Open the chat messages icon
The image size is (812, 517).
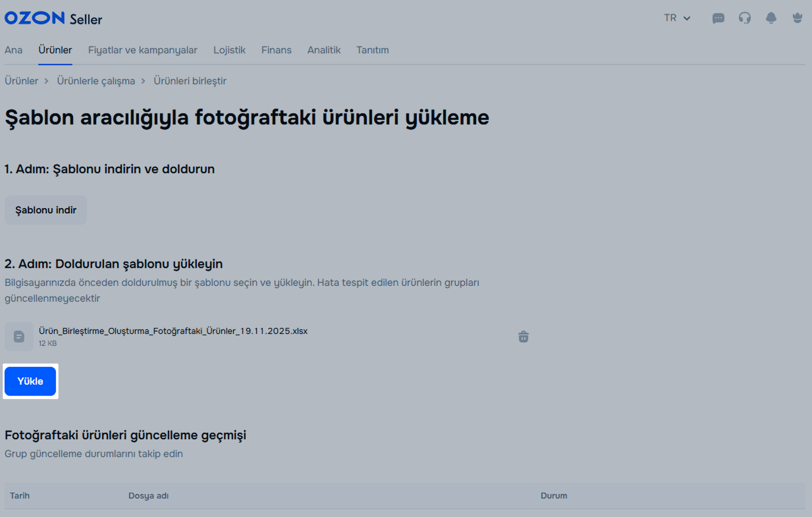718,18
